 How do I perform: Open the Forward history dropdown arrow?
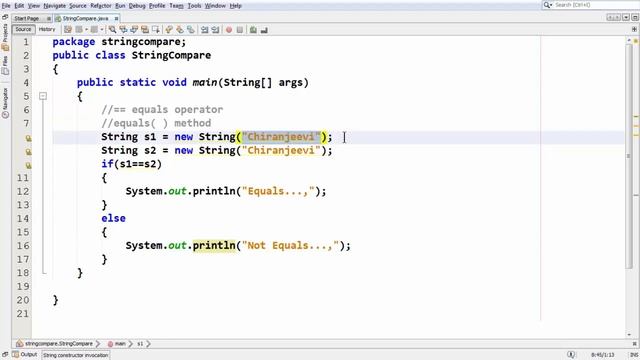(x=102, y=29)
